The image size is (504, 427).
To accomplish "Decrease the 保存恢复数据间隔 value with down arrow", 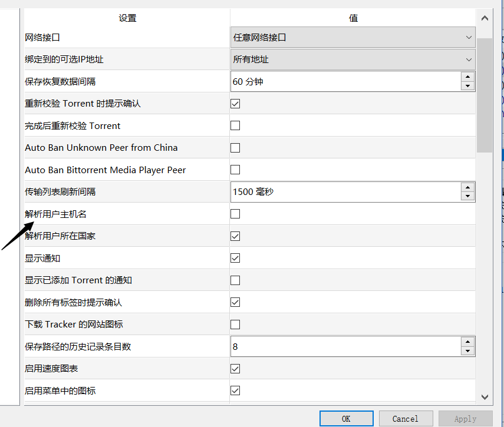I will 467,86.
